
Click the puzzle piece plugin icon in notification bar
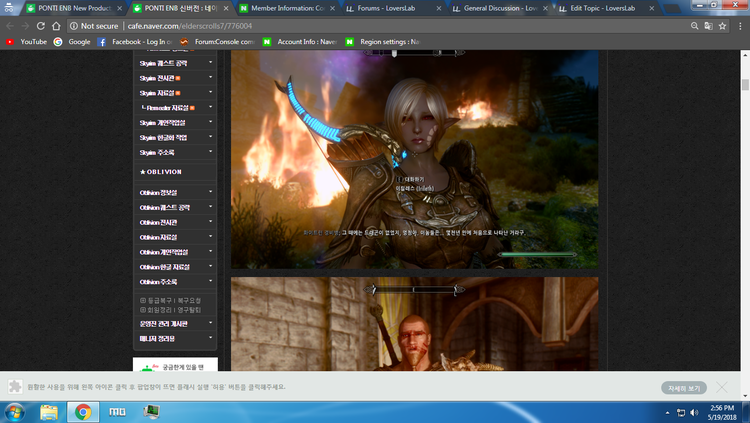point(15,387)
